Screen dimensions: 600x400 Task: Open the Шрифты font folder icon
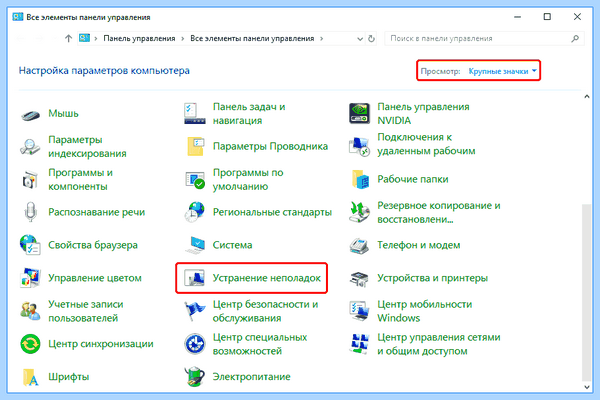coord(30,377)
